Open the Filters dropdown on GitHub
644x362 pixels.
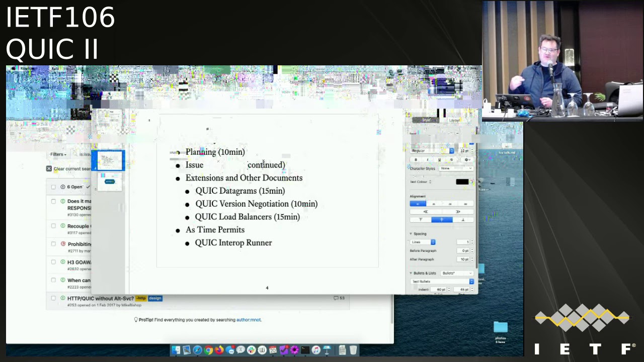coord(58,154)
